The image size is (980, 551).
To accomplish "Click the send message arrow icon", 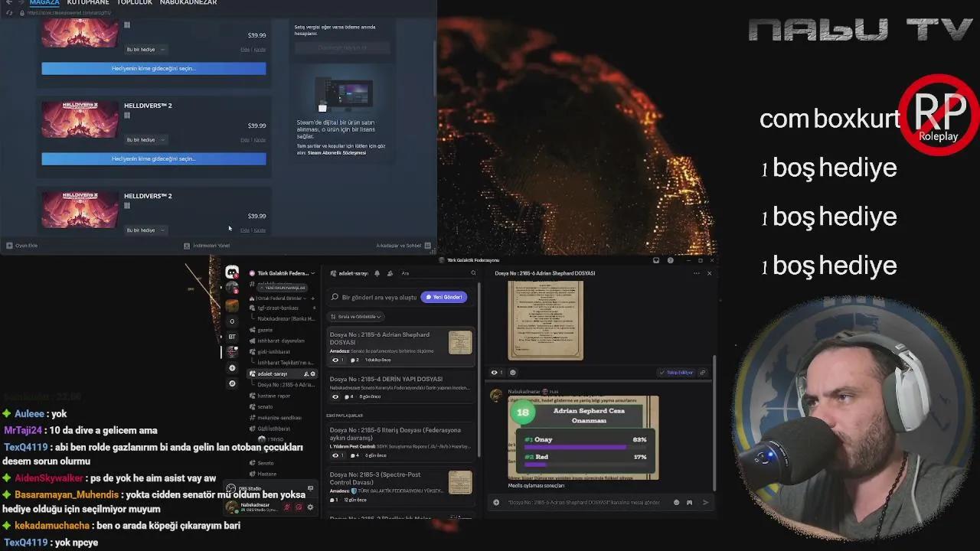I will click(x=705, y=503).
